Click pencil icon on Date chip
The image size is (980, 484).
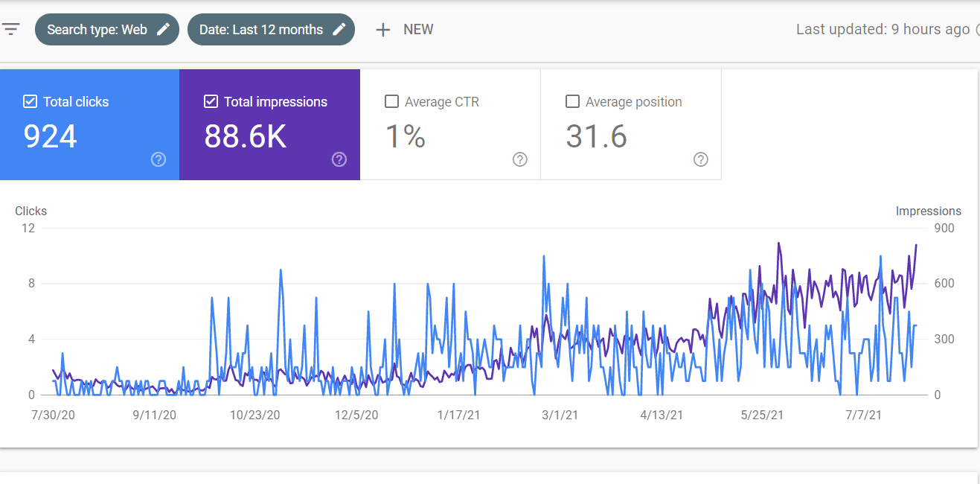pos(339,30)
